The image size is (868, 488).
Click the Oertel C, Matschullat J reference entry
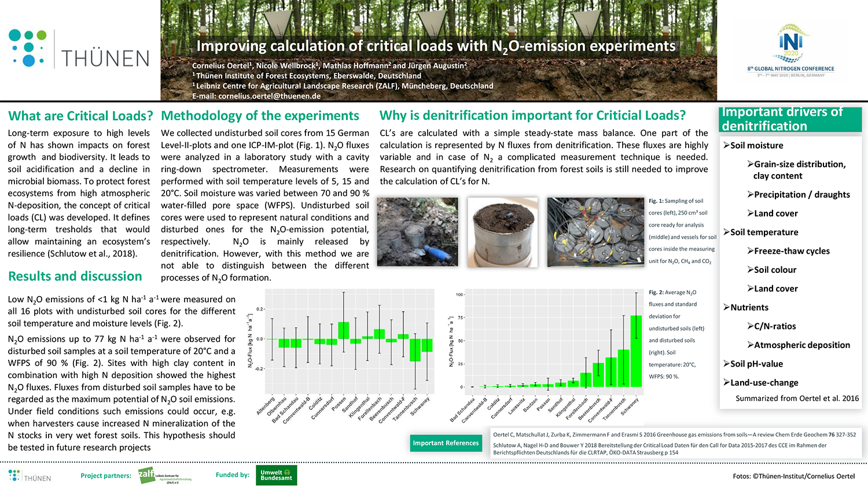coord(674,435)
